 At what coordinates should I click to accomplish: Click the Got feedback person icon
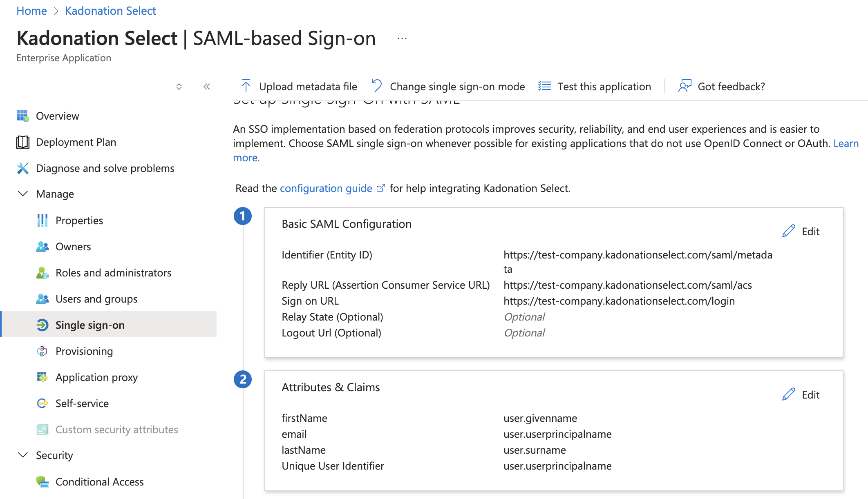point(685,86)
